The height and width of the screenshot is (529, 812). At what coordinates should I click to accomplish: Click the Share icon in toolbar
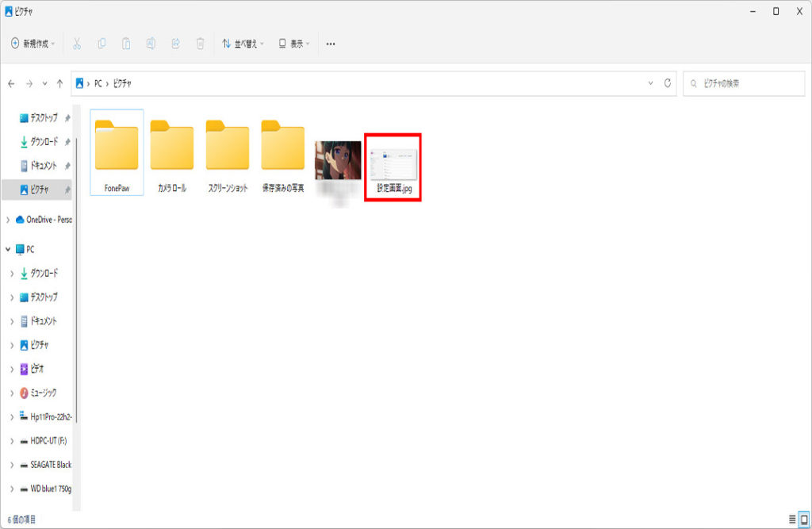[x=175, y=44]
